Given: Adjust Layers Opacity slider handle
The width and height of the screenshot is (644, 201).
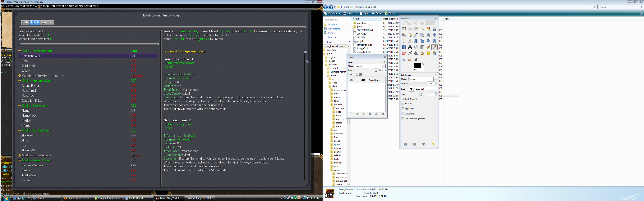Looking at the screenshot, I should [x=376, y=70].
